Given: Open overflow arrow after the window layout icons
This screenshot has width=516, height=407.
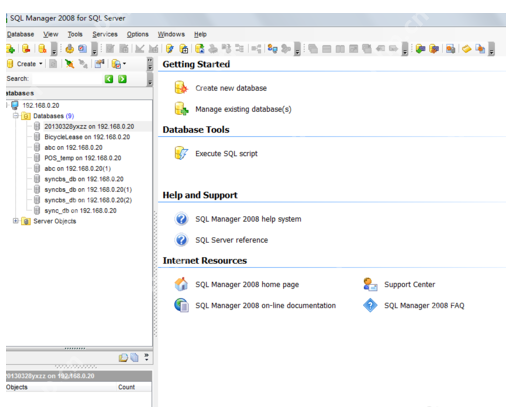Looking at the screenshot, I should point(405,49).
